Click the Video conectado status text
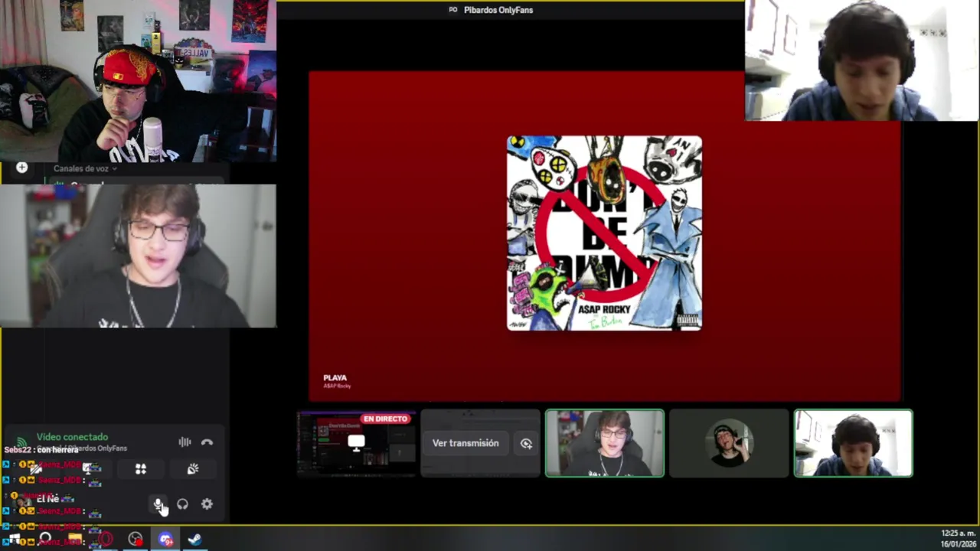Image resolution: width=980 pixels, height=551 pixels. click(x=72, y=437)
